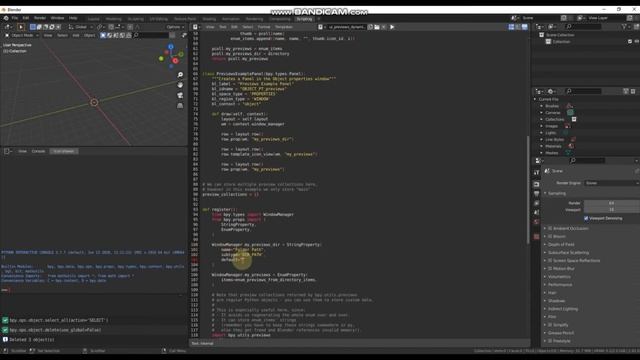Adjust Render samples slider field

[x=611, y=203]
